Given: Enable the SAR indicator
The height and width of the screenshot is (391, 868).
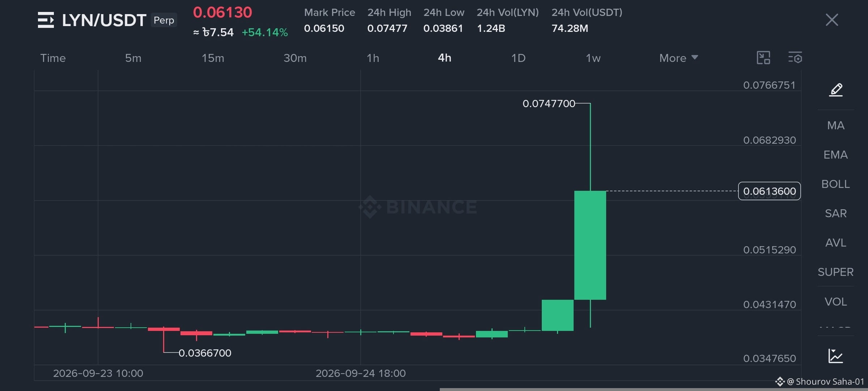Looking at the screenshot, I should [836, 213].
